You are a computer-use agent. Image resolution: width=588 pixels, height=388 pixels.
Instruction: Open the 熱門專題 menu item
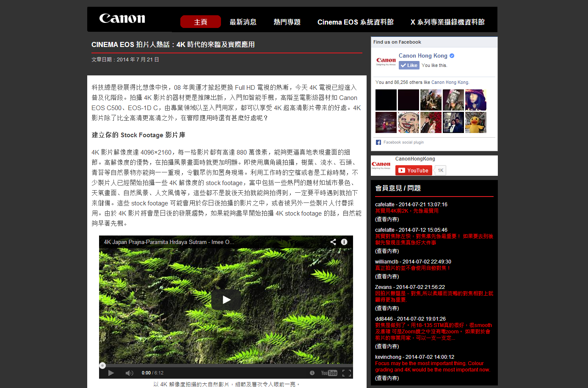(x=287, y=22)
